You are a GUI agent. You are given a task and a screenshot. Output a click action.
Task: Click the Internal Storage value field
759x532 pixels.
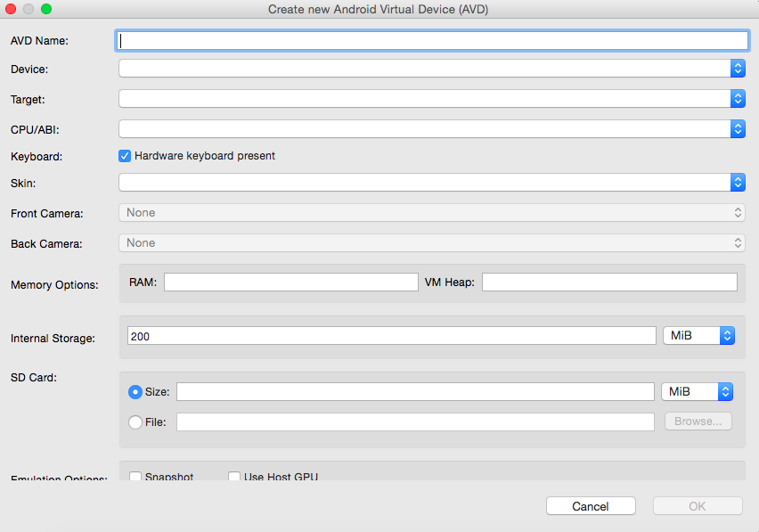coord(392,336)
